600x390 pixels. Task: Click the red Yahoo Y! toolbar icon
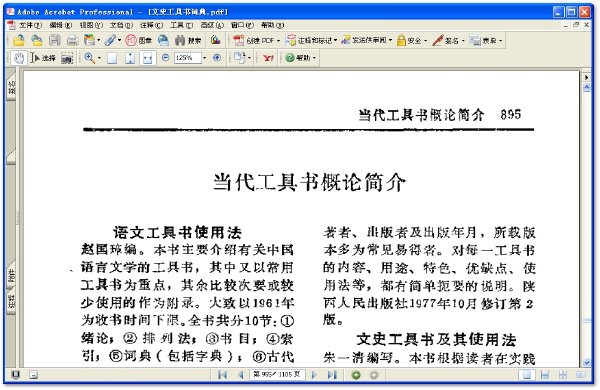point(268,58)
